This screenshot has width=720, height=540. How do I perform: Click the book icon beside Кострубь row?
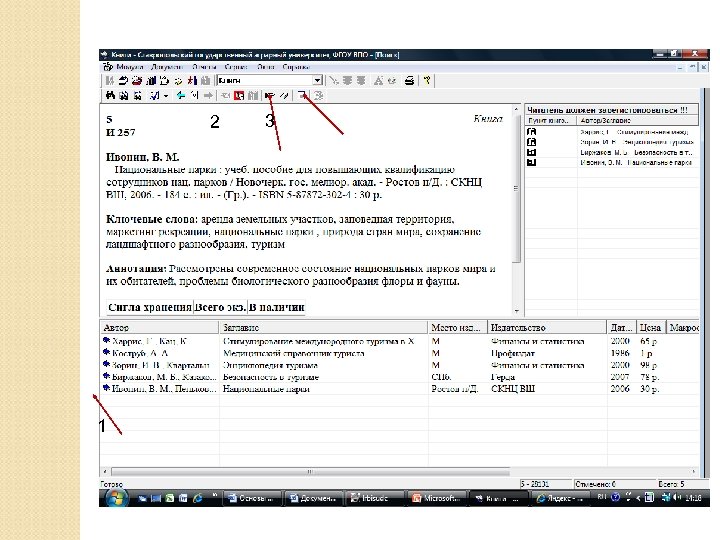(x=107, y=352)
